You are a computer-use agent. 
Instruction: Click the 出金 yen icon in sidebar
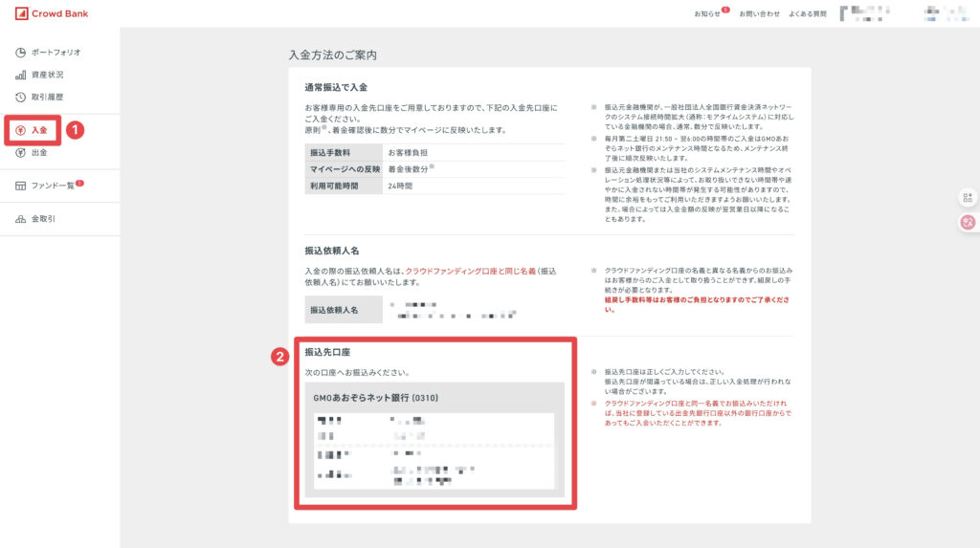[x=21, y=152]
